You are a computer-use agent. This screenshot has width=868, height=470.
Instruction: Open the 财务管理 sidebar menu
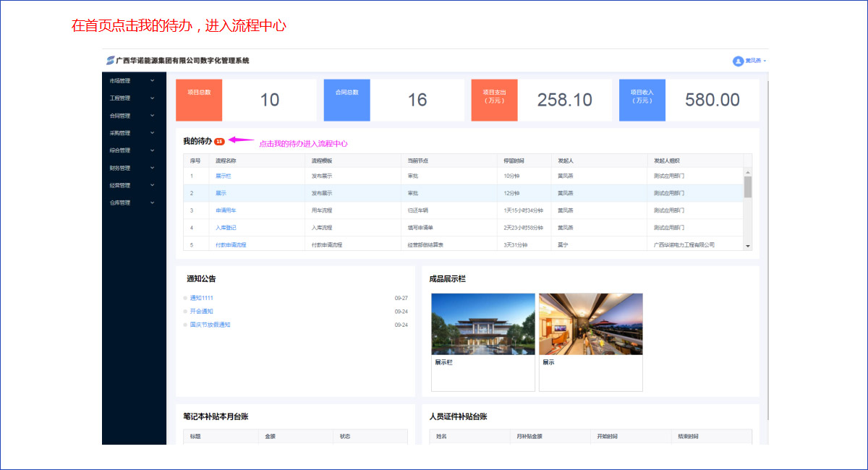coord(132,168)
